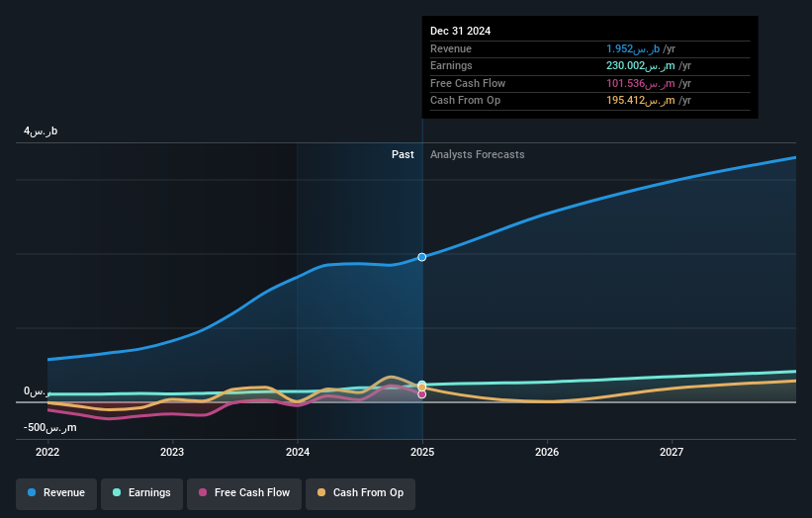This screenshot has width=812, height=518.
Task: Click the Past label
Action: 403,154
